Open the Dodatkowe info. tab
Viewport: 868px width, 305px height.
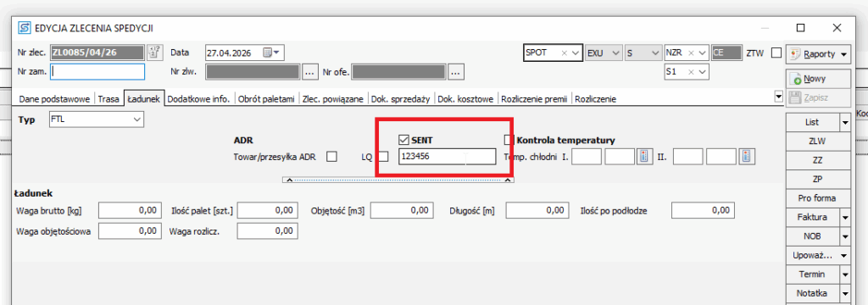[x=198, y=99]
